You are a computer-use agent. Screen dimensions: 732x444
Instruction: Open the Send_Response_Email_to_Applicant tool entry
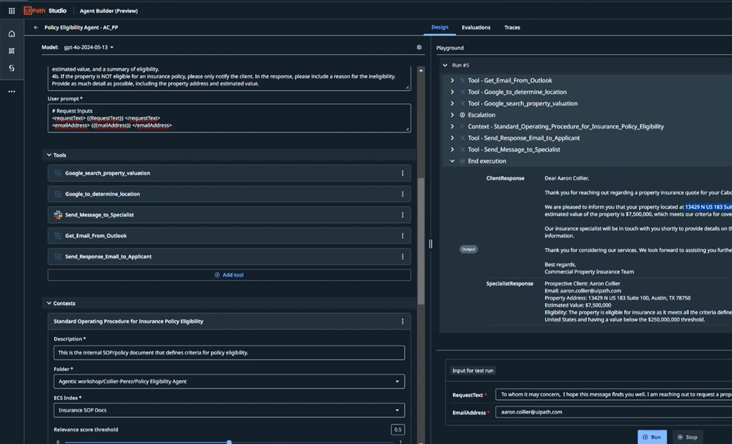(229, 257)
